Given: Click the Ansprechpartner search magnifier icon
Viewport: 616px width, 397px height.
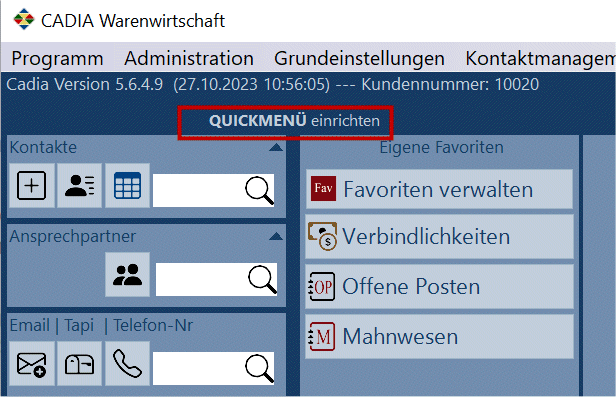Looking at the screenshot, I should coord(262,280).
